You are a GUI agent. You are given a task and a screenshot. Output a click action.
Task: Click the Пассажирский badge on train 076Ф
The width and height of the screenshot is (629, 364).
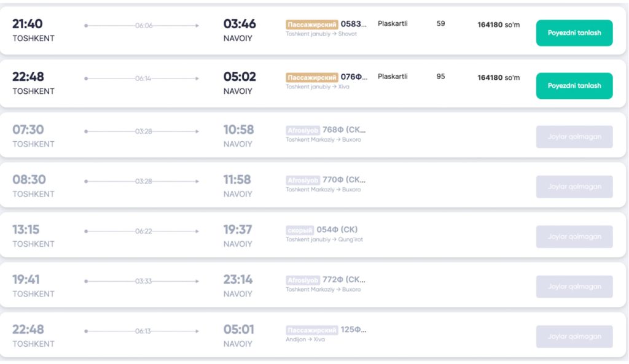(x=312, y=77)
